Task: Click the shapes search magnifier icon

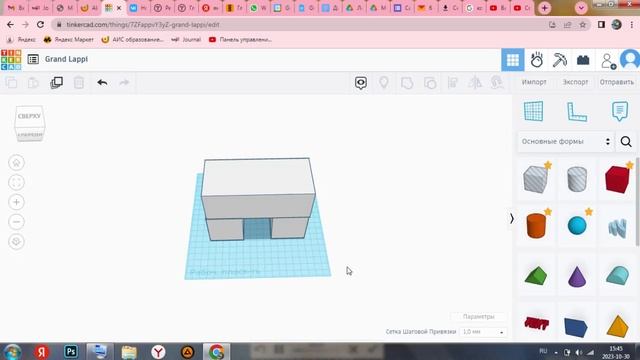Action: click(626, 142)
